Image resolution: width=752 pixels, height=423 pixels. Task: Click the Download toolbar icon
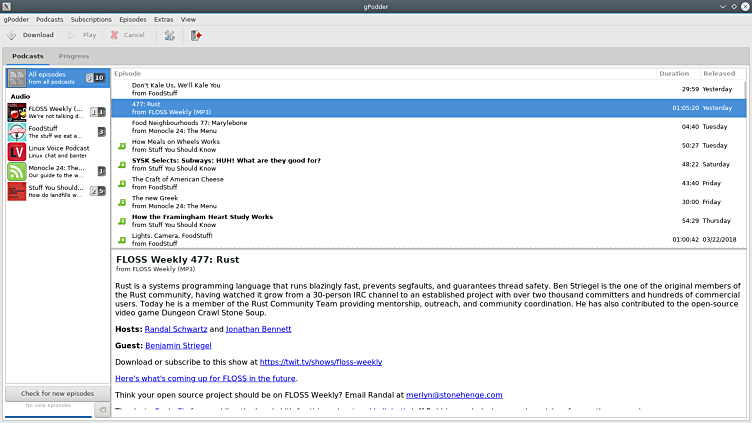point(12,35)
